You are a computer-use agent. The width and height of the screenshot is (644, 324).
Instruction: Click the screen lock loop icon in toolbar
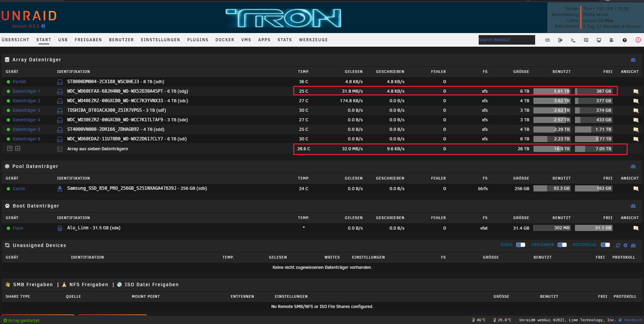(547, 40)
